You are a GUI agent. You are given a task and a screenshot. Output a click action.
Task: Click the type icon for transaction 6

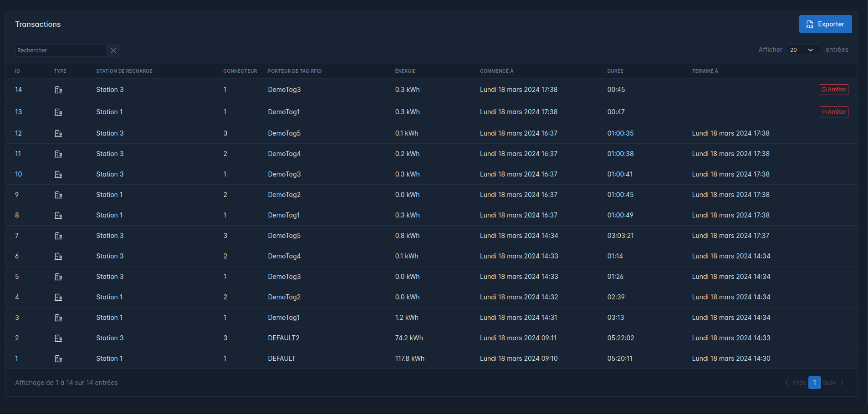click(x=58, y=257)
